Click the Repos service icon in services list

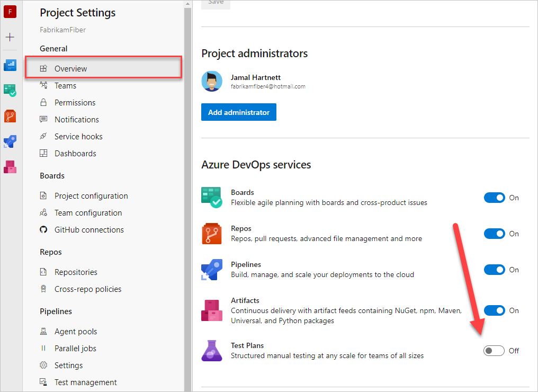pyautogui.click(x=212, y=234)
